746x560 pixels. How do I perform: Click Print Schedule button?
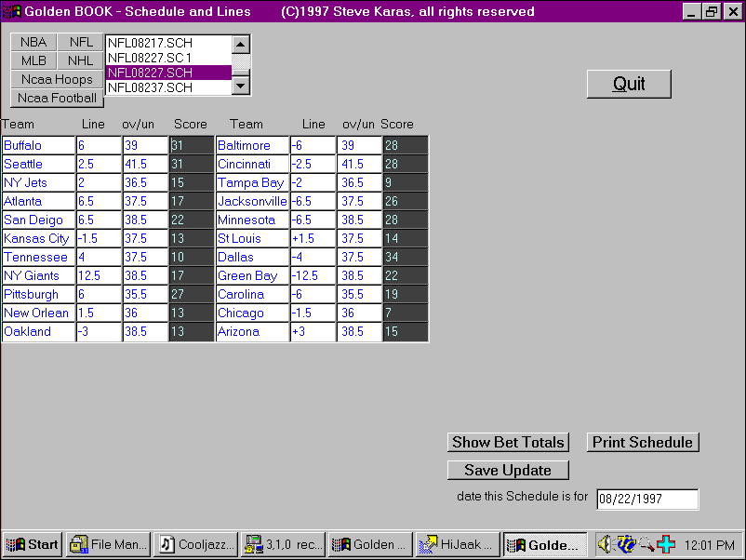click(643, 443)
